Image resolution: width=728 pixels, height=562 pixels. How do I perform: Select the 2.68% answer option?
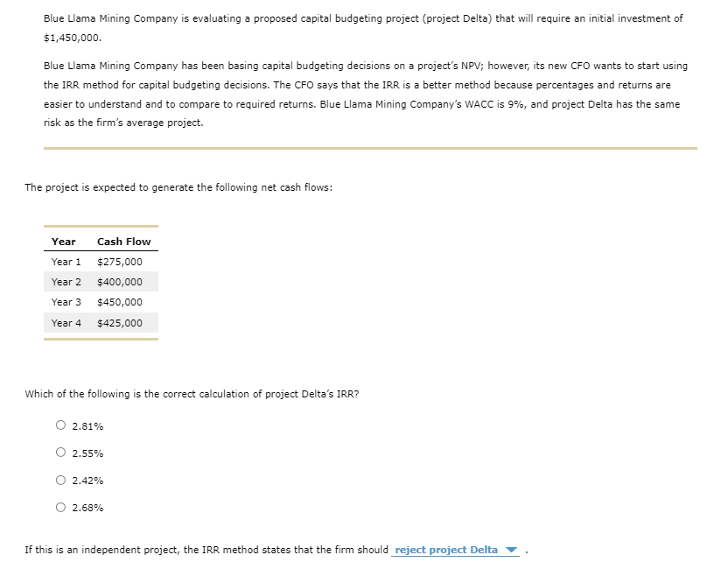pyautogui.click(x=60, y=507)
